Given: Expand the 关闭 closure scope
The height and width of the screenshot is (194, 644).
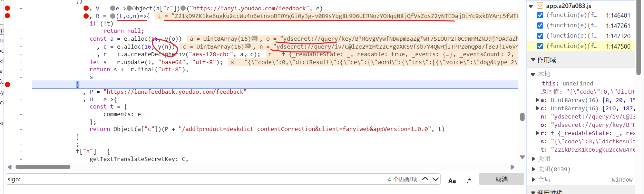Looking at the screenshot, I should point(533,159).
